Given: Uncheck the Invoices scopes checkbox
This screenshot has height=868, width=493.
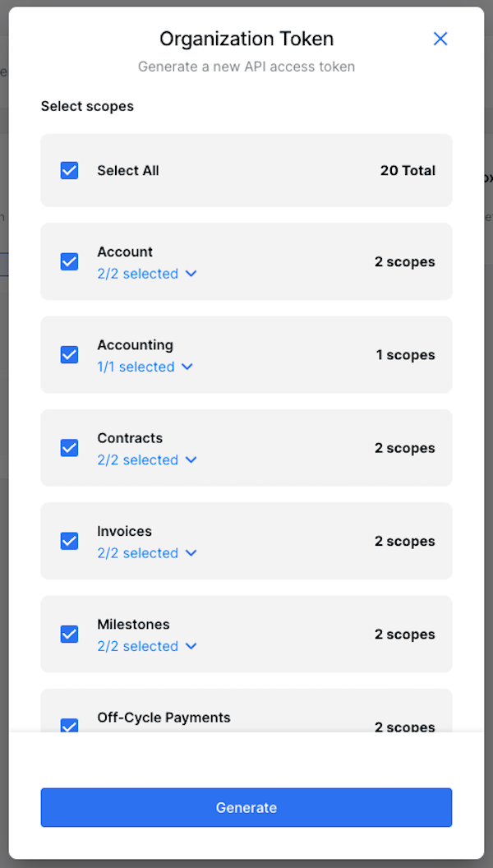Looking at the screenshot, I should pyautogui.click(x=70, y=541).
